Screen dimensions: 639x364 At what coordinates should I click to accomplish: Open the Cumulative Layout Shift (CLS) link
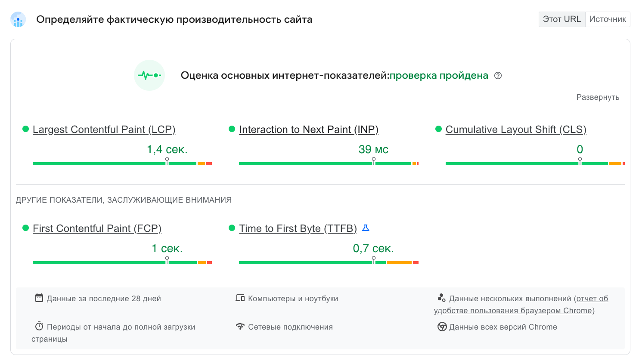coord(516,130)
